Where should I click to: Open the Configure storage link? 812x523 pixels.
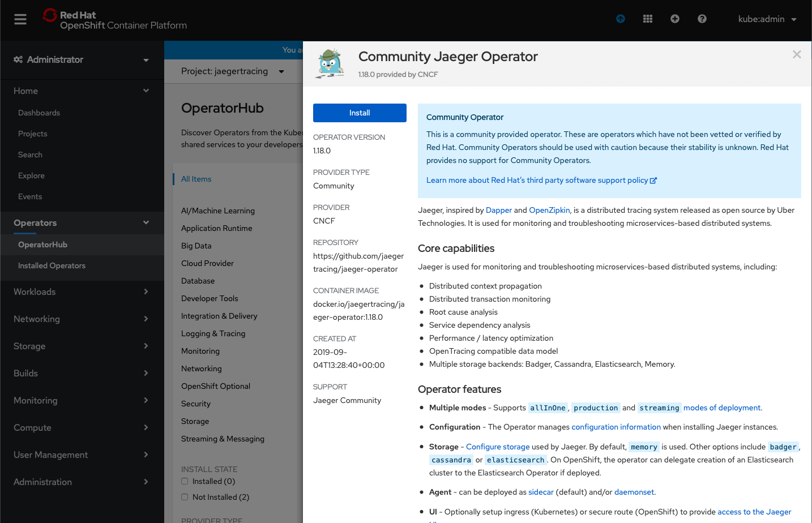[x=498, y=447]
